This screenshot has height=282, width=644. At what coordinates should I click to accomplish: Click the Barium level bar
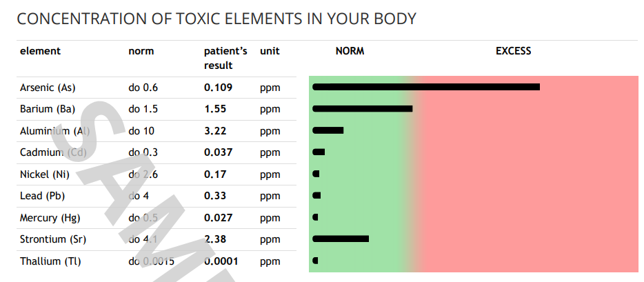(363, 109)
